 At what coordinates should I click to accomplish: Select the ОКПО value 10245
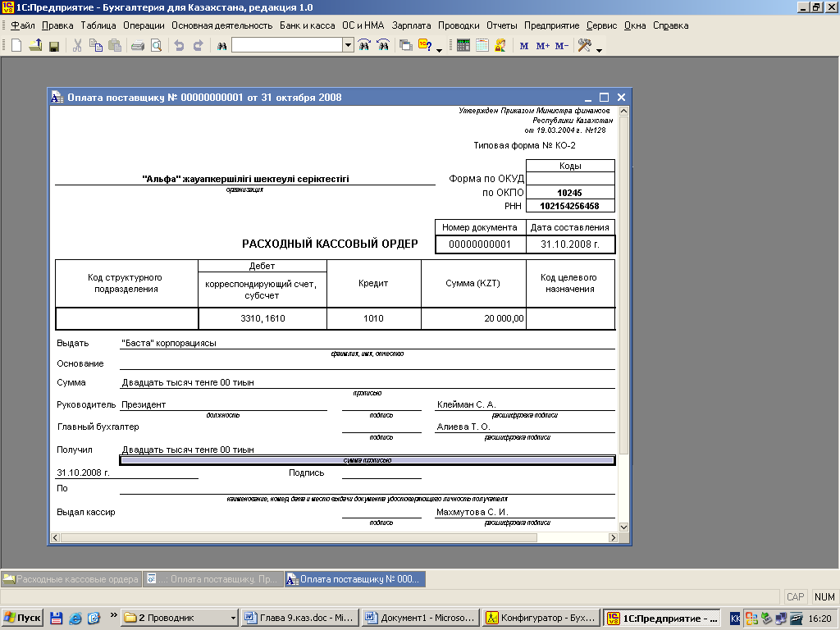coord(570,192)
